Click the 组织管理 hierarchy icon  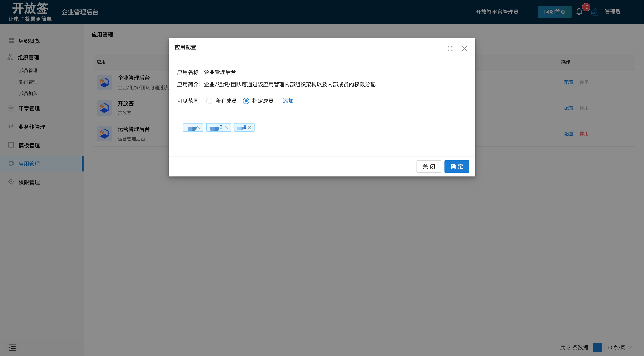(x=10, y=57)
